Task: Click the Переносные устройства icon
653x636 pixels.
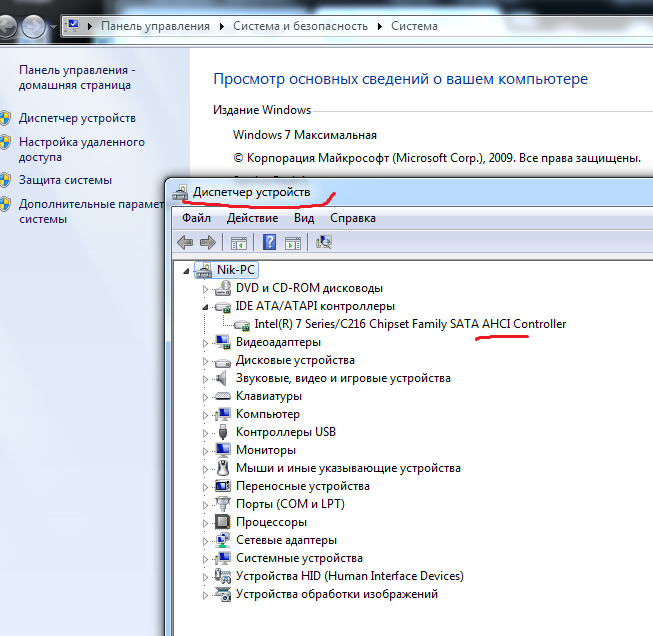Action: 223,486
